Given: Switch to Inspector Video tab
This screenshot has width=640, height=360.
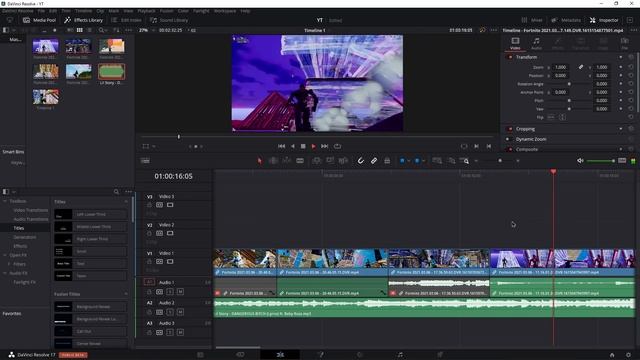Looking at the screenshot, I should [515, 43].
